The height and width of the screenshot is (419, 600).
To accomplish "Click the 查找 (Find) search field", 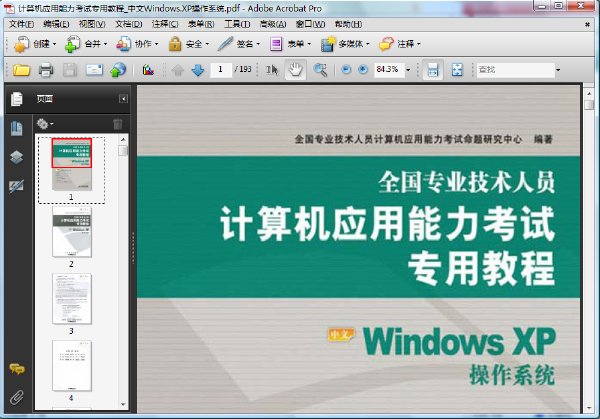I will (515, 70).
